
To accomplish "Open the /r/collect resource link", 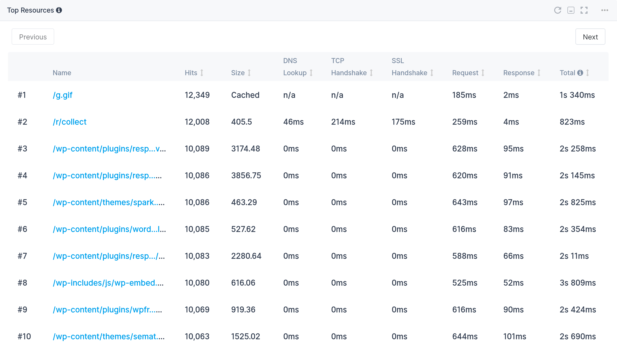I will (70, 122).
